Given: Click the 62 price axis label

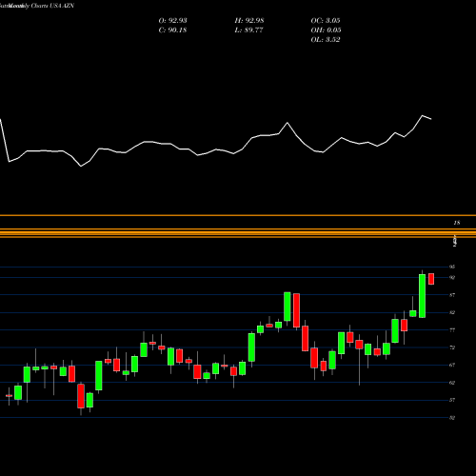Looking at the screenshot, I should (452, 383).
